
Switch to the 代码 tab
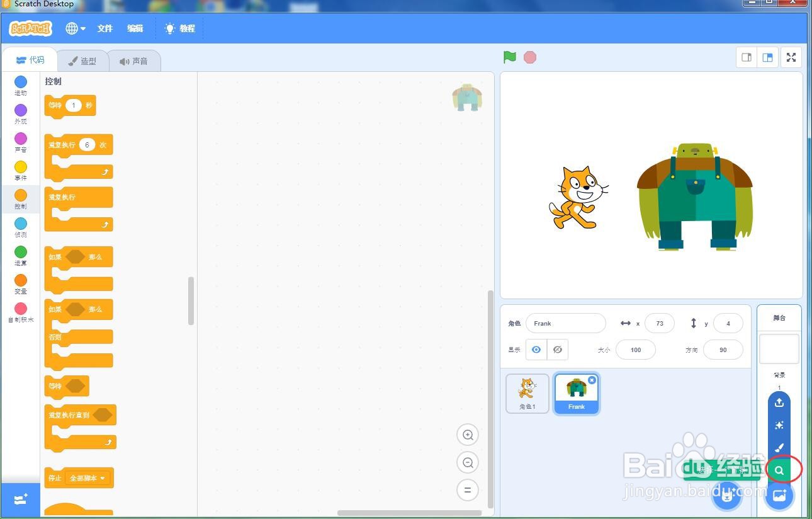[30, 60]
